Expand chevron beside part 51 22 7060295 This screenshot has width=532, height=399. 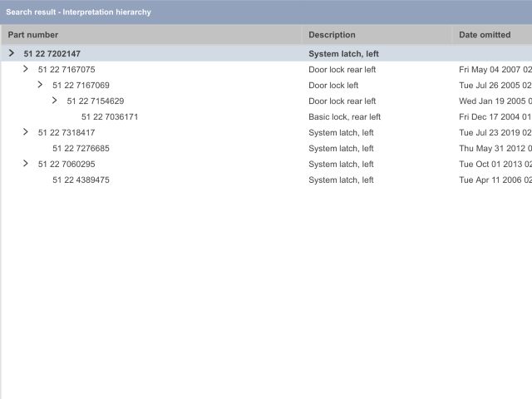[x=26, y=164]
